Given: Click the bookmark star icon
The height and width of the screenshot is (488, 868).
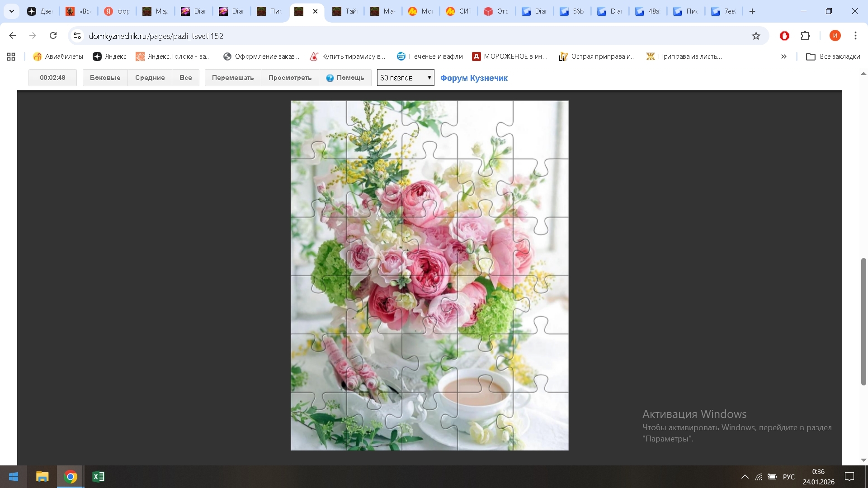Looking at the screenshot, I should tap(756, 36).
